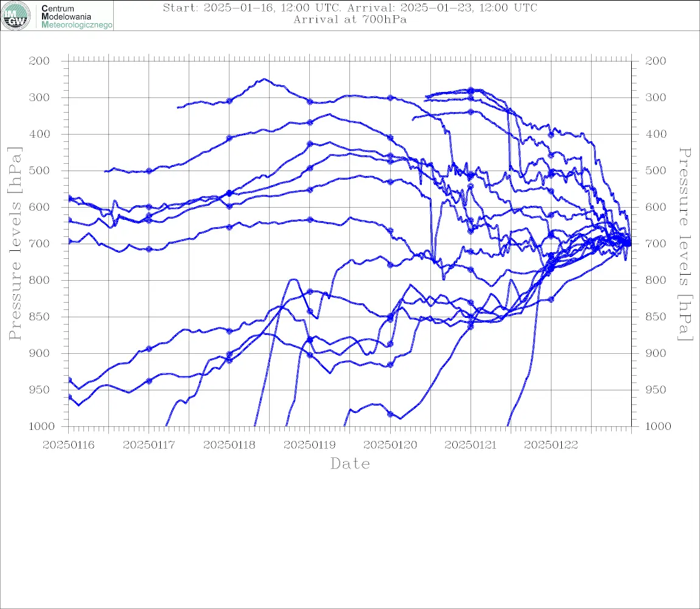Click the right axis 700 label

pyautogui.click(x=656, y=244)
